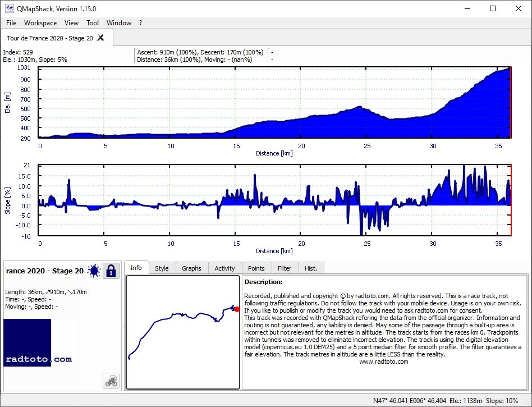The width and height of the screenshot is (532, 407).
Task: Switch to the Graphs tab
Action: [191, 268]
